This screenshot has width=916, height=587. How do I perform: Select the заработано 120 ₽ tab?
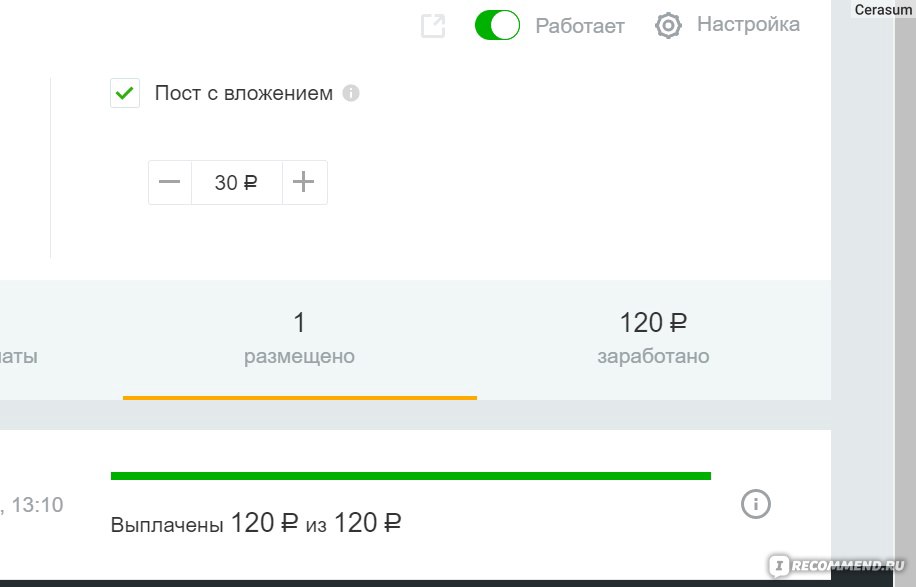653,339
